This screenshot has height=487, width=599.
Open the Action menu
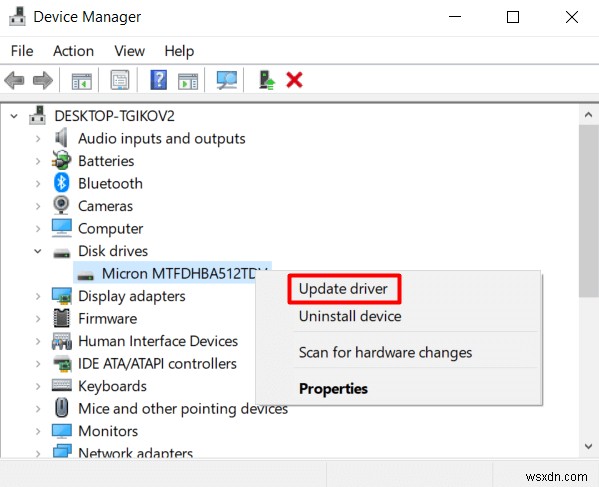pos(73,51)
